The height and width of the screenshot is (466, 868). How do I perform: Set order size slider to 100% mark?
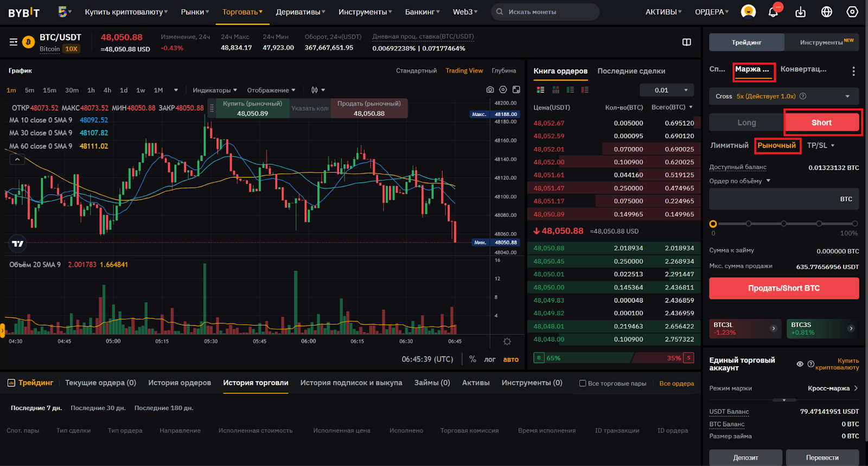coord(855,224)
